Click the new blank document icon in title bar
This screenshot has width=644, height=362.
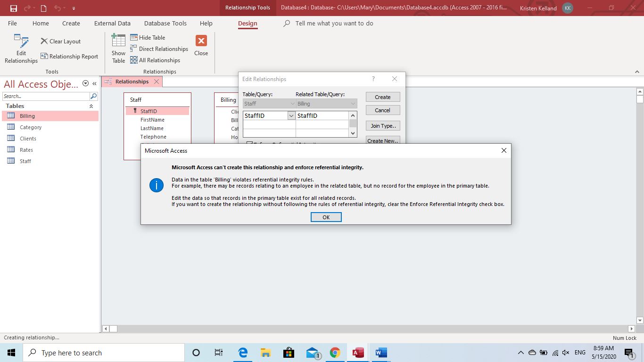click(x=43, y=8)
